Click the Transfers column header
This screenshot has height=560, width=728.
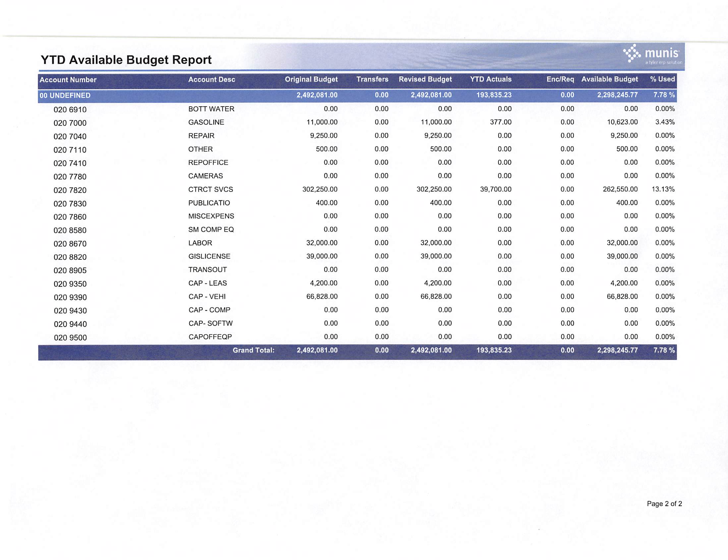tap(372, 79)
